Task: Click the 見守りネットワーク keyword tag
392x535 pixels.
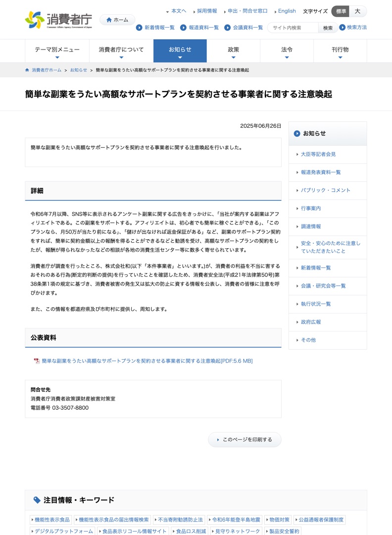Action: tap(236, 531)
